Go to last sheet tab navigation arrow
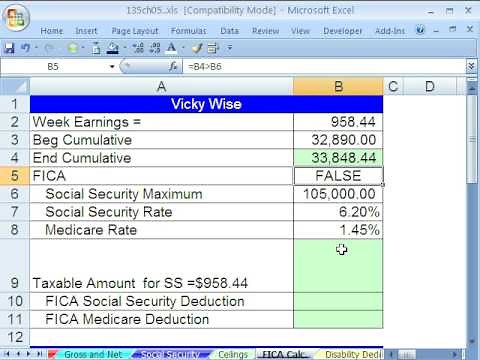The image size is (480, 360). click(39, 354)
